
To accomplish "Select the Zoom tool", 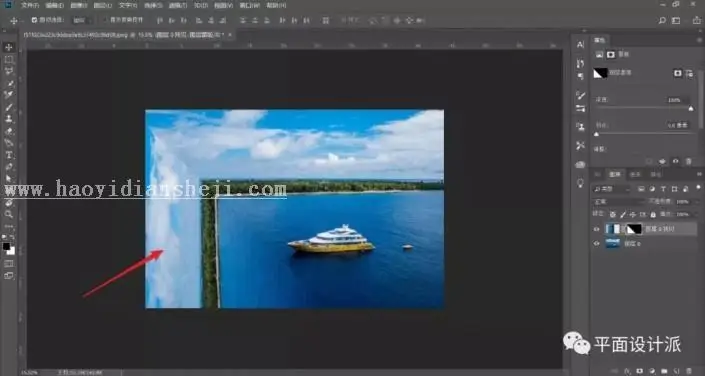I will point(9,214).
